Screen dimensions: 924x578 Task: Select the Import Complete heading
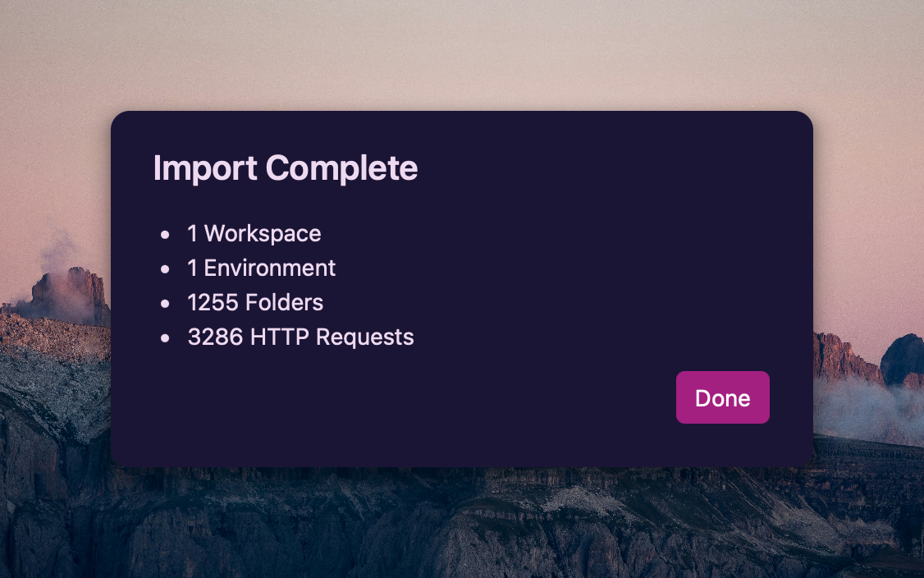point(286,168)
